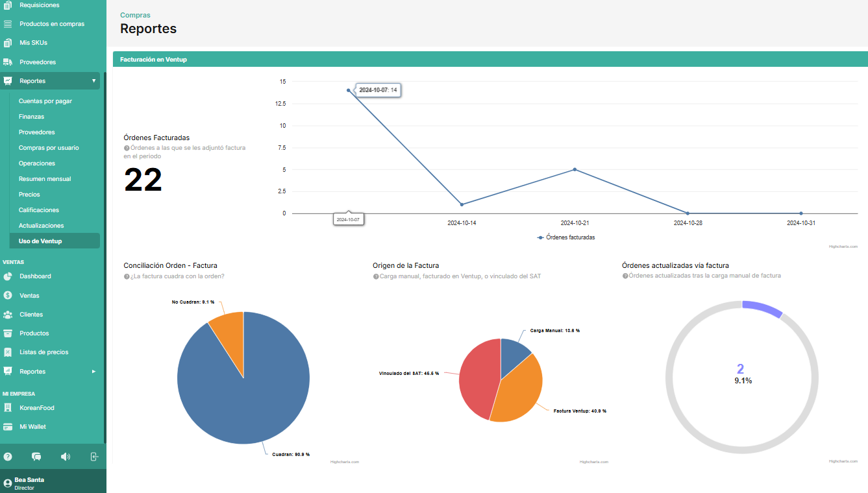Collapse the Compras Reportes submenu arrow

[x=93, y=81]
